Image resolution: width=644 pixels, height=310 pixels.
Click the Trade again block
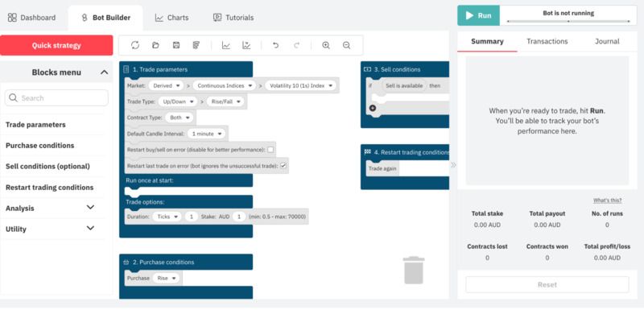[x=382, y=168]
